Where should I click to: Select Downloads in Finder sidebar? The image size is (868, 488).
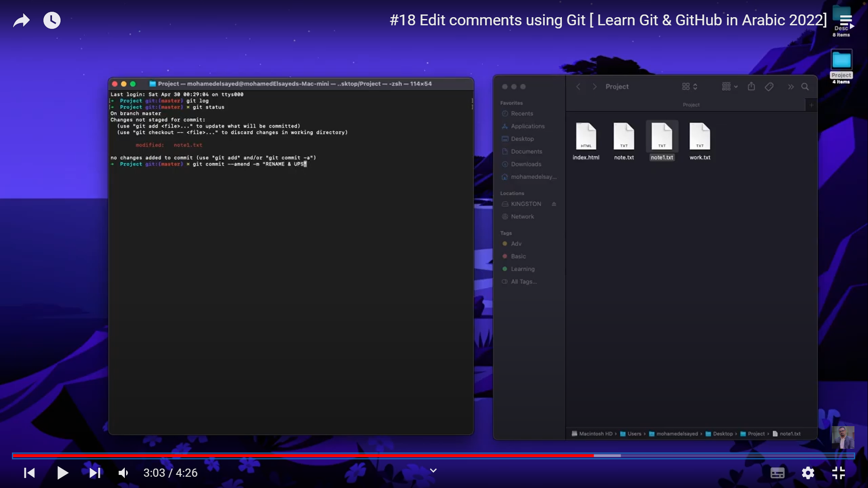526,164
